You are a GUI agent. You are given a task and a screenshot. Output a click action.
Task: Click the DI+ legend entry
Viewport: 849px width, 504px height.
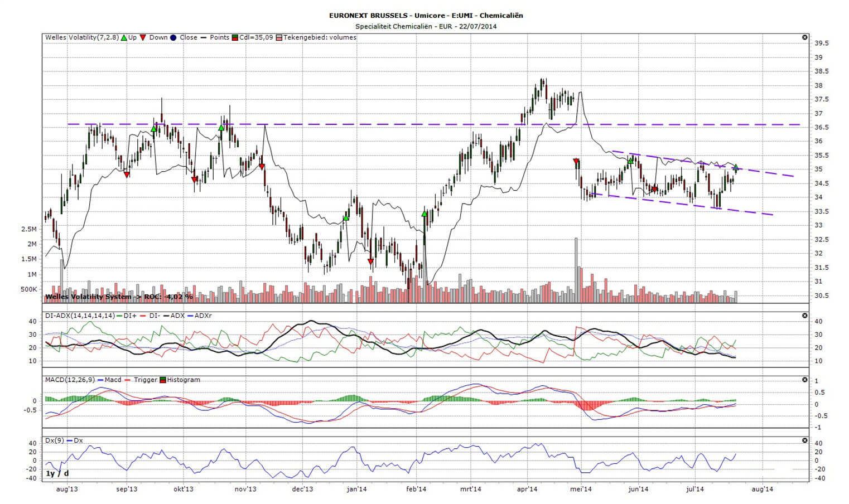pyautogui.click(x=126, y=316)
